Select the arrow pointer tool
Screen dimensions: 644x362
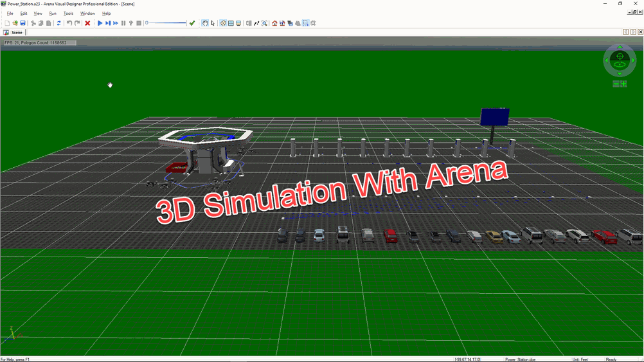click(x=213, y=23)
